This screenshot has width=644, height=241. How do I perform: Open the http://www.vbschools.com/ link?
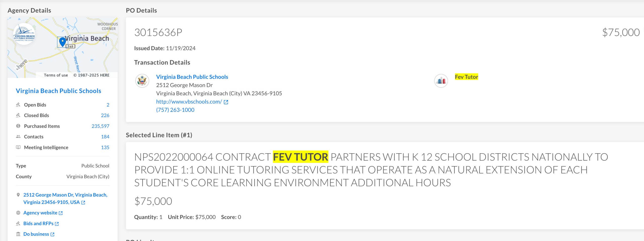coord(189,102)
